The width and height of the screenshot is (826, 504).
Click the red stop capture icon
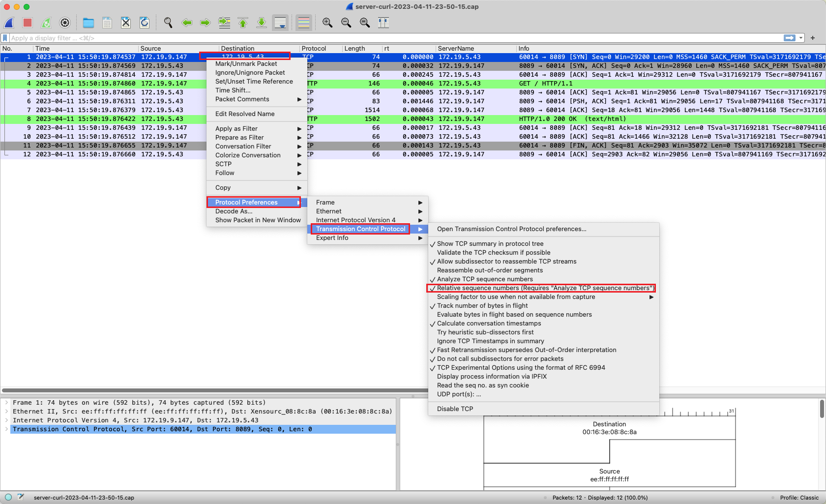[28, 23]
